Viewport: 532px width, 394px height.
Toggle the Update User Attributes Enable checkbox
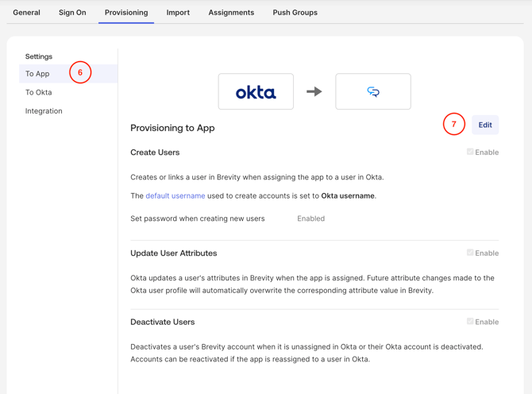470,253
